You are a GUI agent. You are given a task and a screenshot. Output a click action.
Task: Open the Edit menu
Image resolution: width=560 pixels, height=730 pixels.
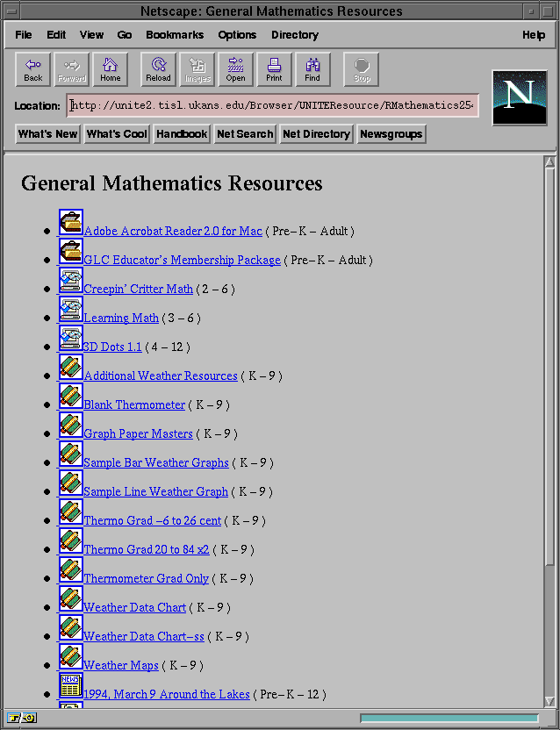coord(56,35)
